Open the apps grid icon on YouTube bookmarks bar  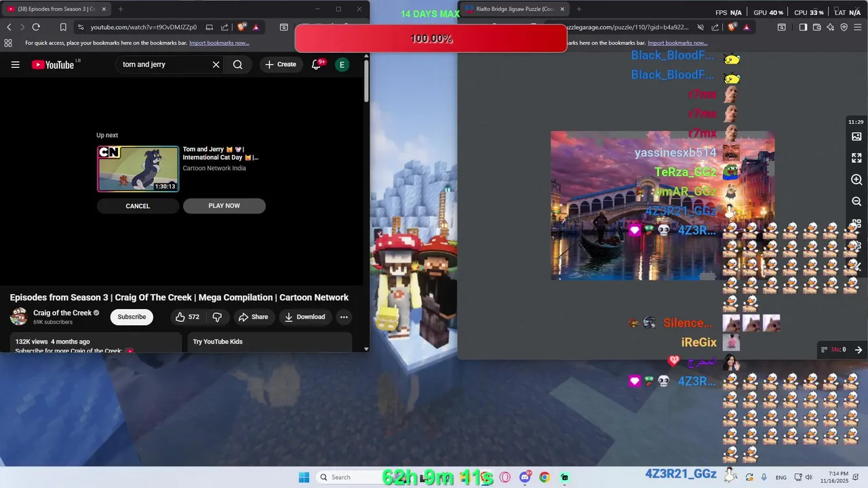point(8,43)
